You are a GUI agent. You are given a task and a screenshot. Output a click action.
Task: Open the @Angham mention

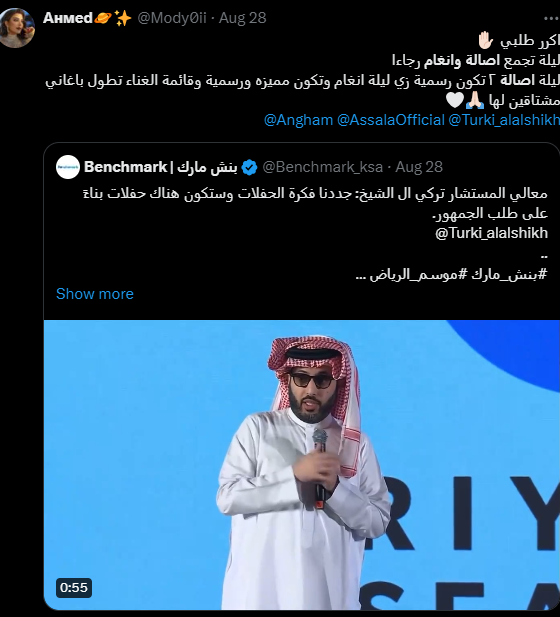298,120
